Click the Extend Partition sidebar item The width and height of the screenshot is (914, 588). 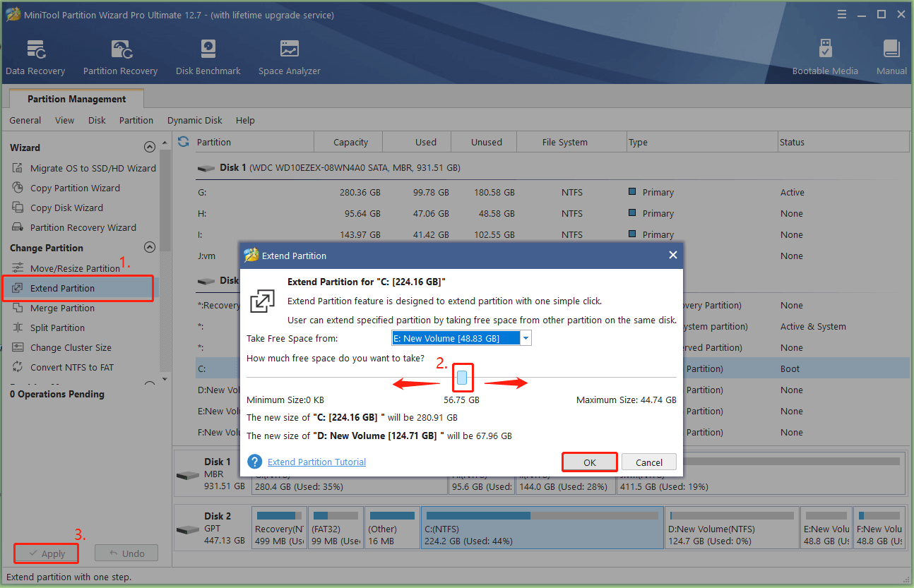(78, 288)
